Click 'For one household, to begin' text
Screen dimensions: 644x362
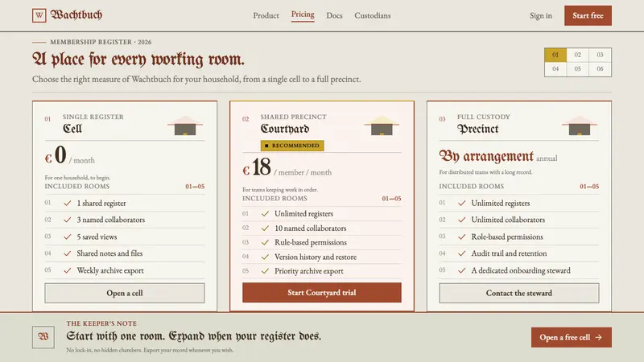click(77, 178)
